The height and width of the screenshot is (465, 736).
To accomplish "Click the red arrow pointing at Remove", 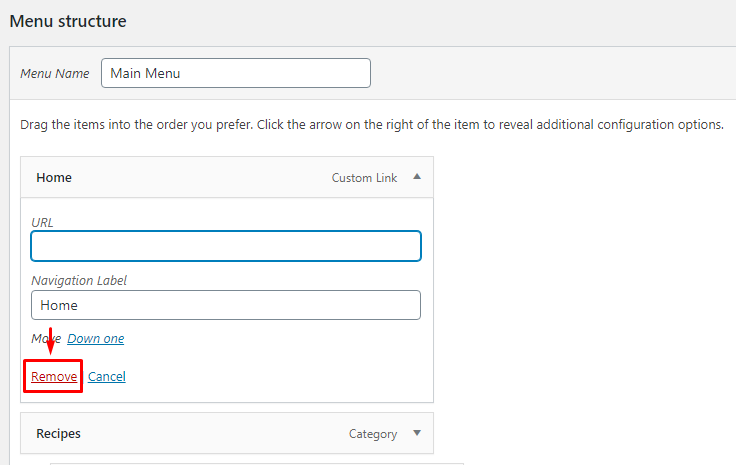I will pyautogui.click(x=50, y=343).
